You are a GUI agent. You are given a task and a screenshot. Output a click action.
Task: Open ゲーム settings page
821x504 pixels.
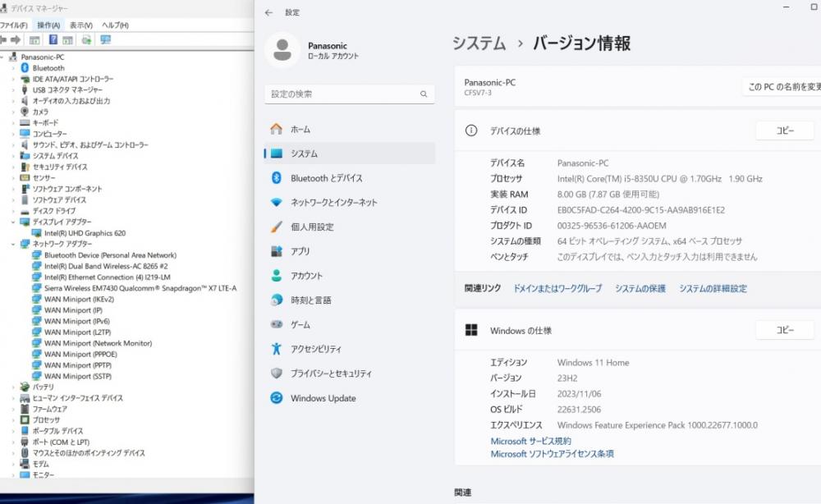click(x=350, y=324)
